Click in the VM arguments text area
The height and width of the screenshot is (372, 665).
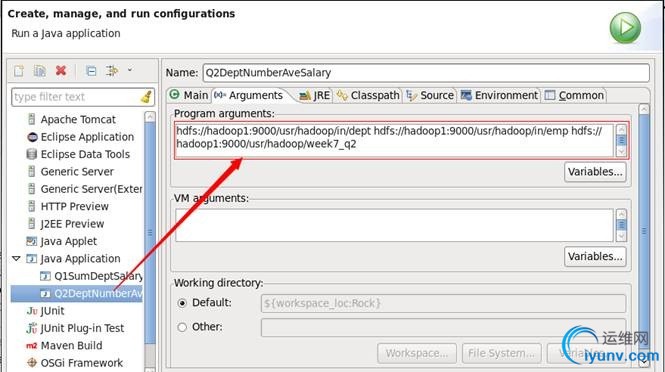pos(394,225)
